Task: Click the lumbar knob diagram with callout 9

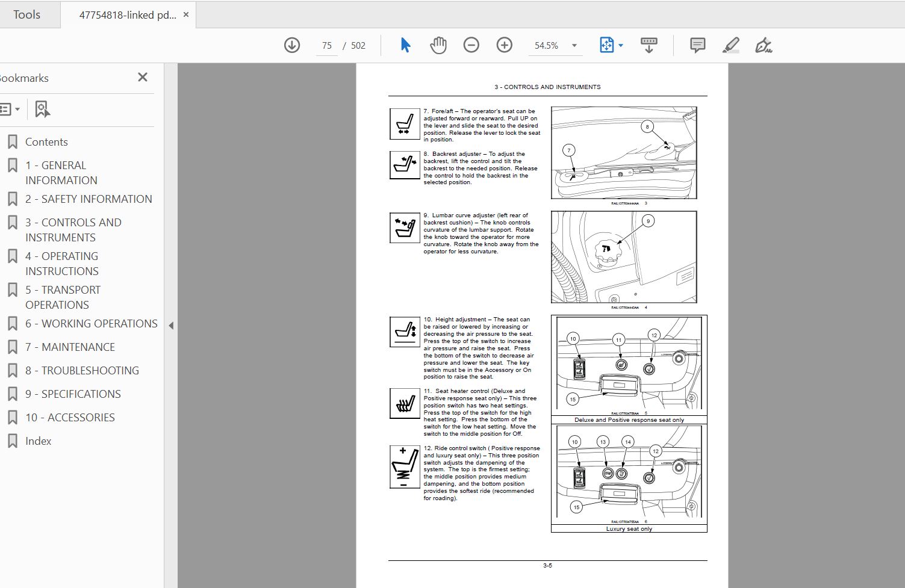Action: [624, 257]
